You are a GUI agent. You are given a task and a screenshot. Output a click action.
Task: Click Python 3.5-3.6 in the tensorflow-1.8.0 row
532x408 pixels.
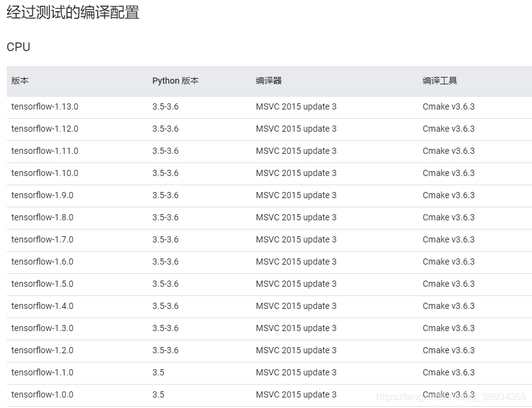pos(165,217)
